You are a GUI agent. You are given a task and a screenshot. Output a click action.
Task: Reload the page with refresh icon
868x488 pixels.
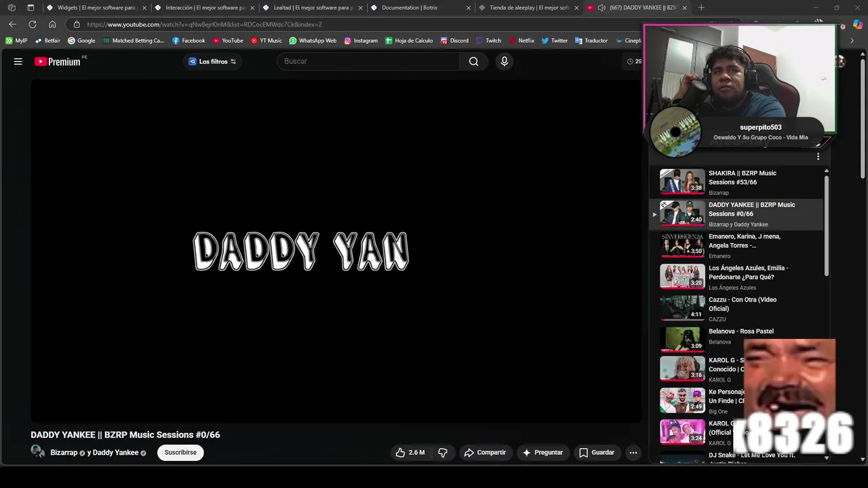coord(32,24)
